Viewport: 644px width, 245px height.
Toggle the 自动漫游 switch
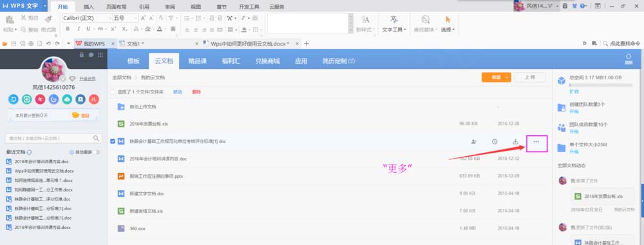click(x=97, y=152)
